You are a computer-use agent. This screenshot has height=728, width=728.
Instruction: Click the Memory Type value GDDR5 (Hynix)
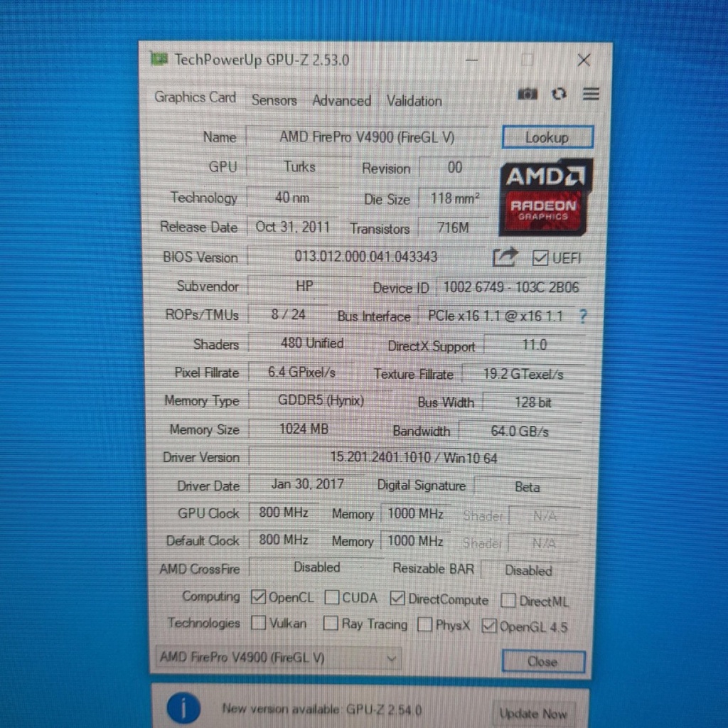click(x=321, y=400)
